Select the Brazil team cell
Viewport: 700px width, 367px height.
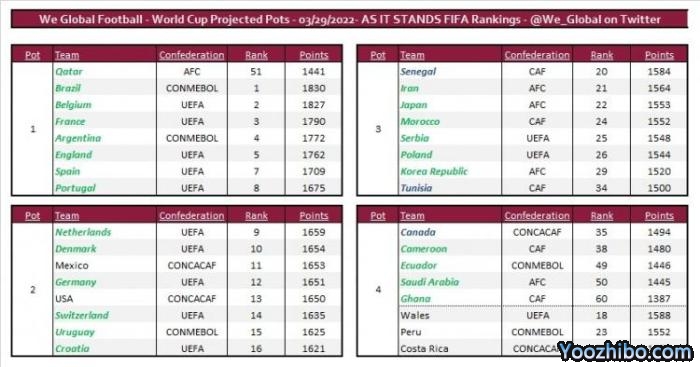tap(104, 88)
